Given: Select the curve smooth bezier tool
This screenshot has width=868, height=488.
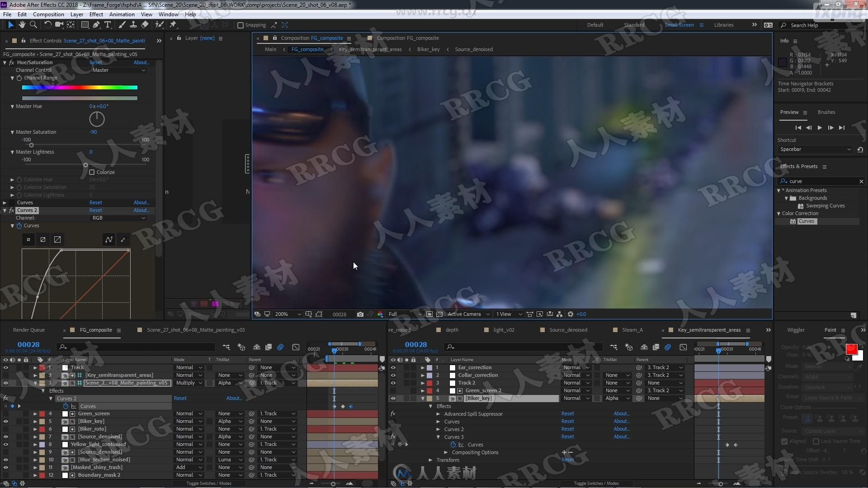Looking at the screenshot, I should click(109, 239).
